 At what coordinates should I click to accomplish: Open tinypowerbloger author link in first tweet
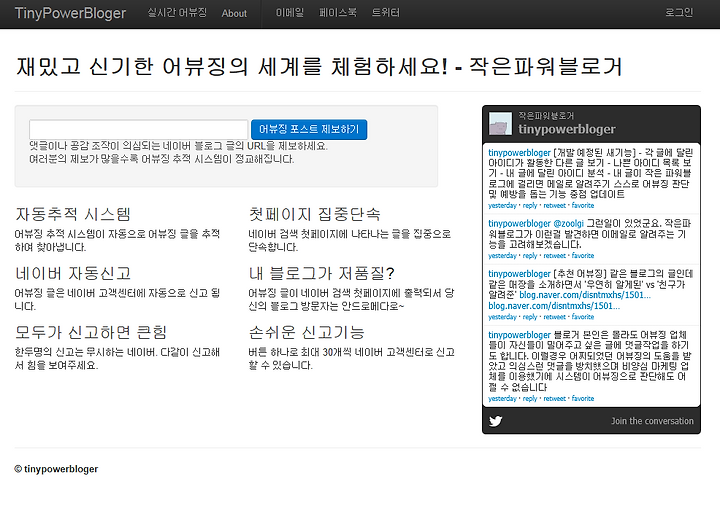[x=519, y=152]
